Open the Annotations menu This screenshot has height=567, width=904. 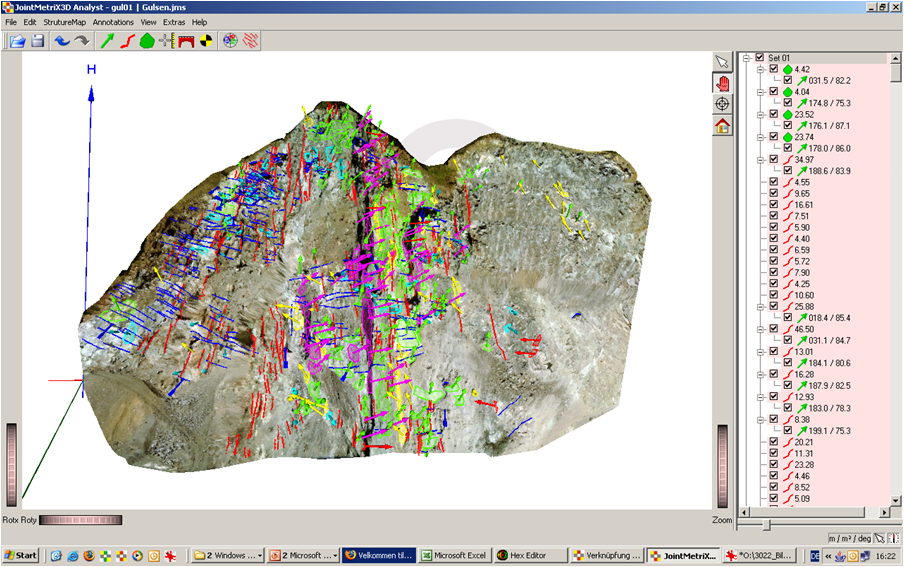pyautogui.click(x=113, y=22)
